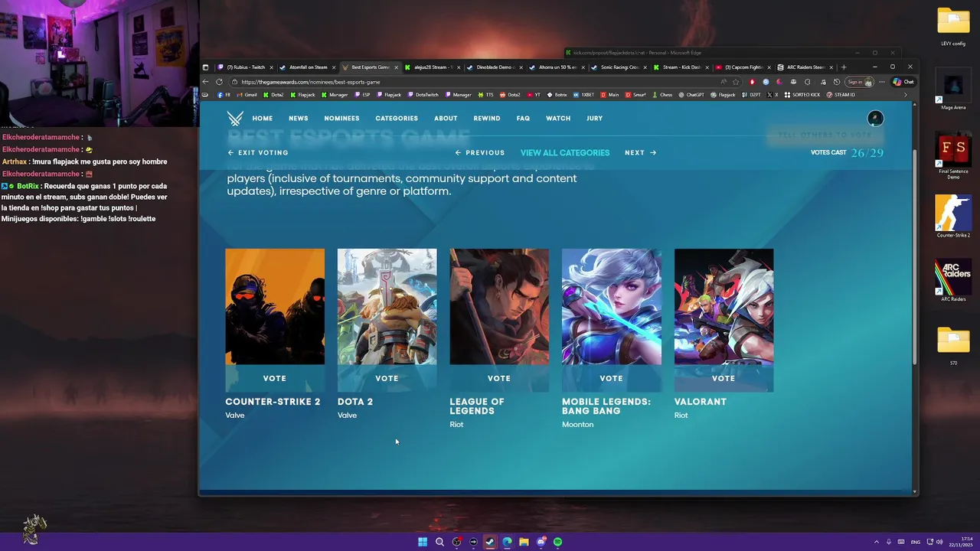Open CATEGORIES in site navigation

coord(397,119)
